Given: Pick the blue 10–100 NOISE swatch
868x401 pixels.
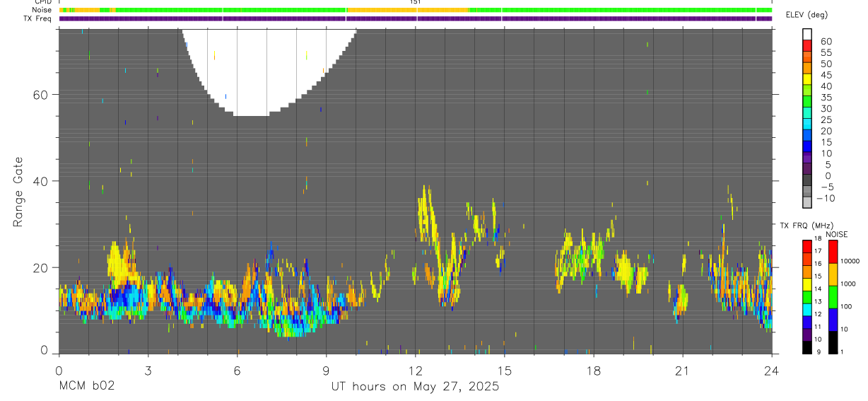Looking at the screenshot, I should pyautogui.click(x=833, y=320).
